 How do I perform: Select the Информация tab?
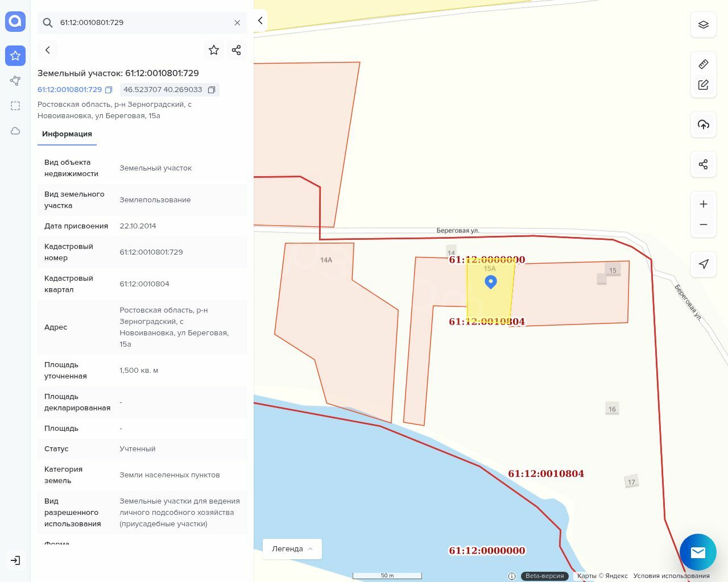click(67, 134)
